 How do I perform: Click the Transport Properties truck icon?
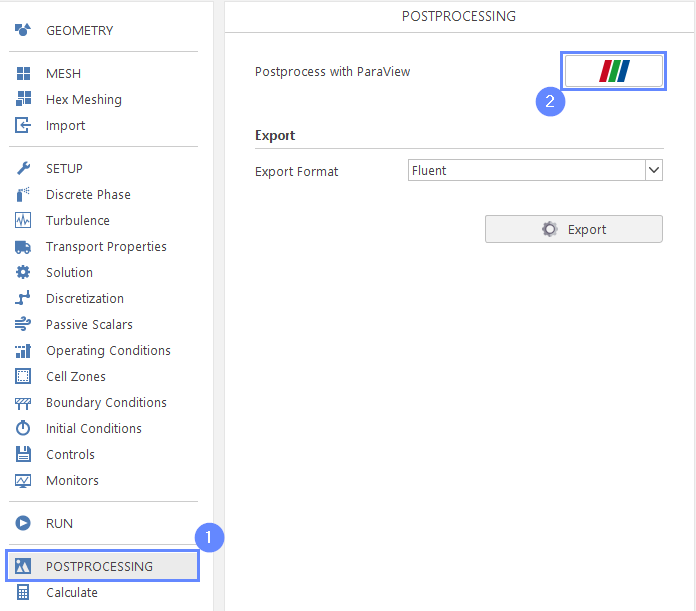pyautogui.click(x=23, y=247)
